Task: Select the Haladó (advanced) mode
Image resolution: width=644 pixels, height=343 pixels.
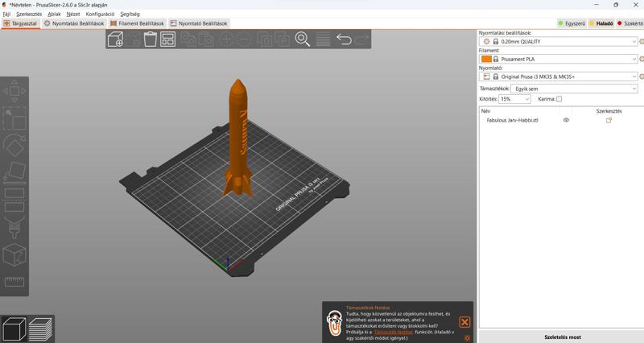Action: pos(601,23)
